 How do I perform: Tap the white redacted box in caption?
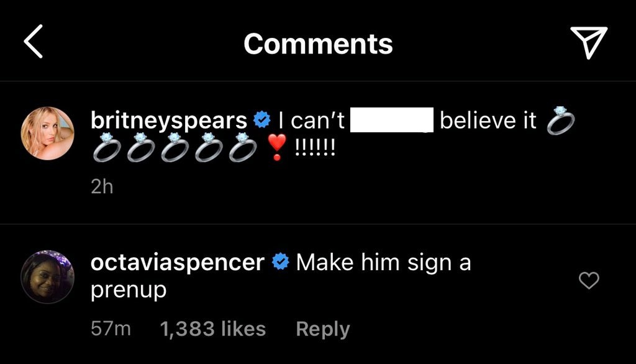(x=391, y=120)
